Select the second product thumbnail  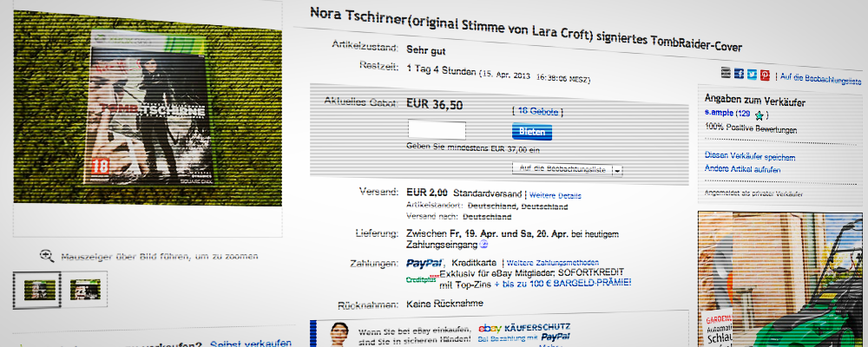pyautogui.click(x=85, y=290)
